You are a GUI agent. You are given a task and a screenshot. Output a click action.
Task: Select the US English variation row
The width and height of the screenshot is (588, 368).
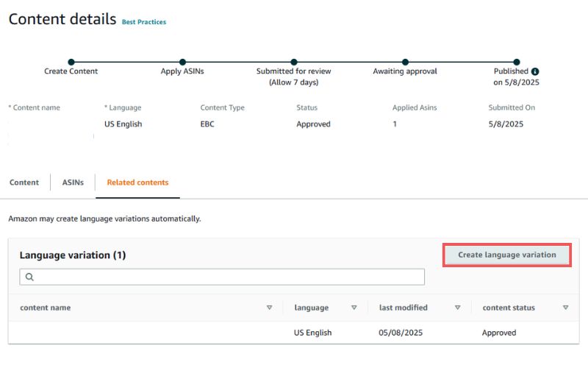tap(293, 333)
